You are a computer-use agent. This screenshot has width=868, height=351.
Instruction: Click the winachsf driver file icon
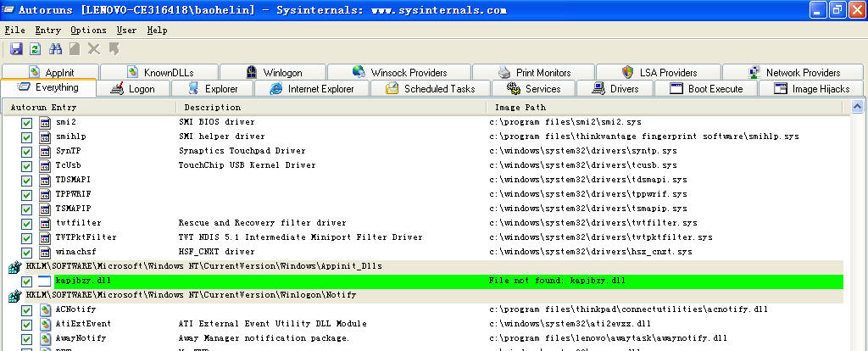(45, 252)
